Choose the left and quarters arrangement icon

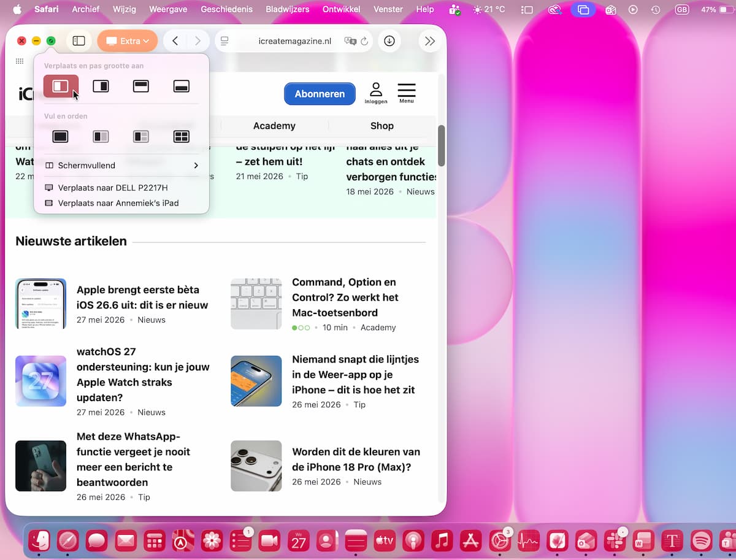point(141,137)
